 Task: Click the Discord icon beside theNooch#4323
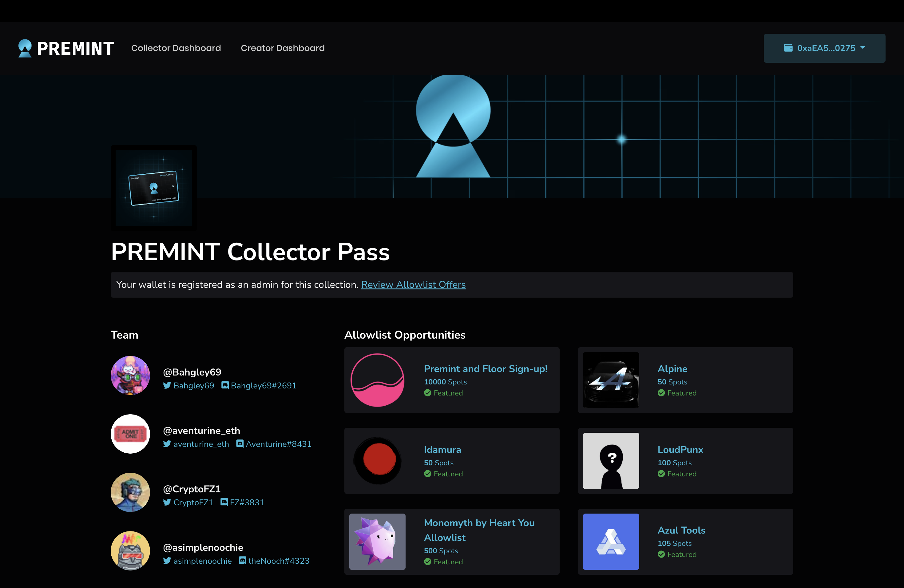(243, 561)
